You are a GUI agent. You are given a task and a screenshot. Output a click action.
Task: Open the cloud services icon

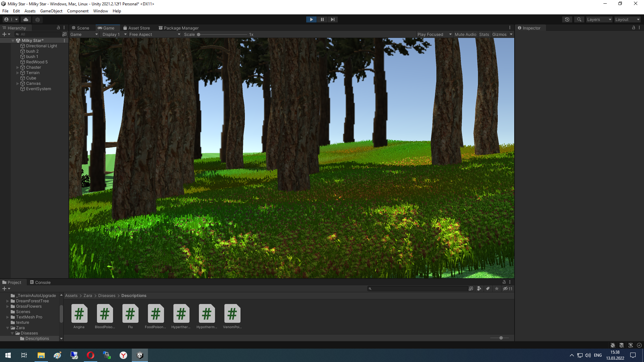(26, 19)
